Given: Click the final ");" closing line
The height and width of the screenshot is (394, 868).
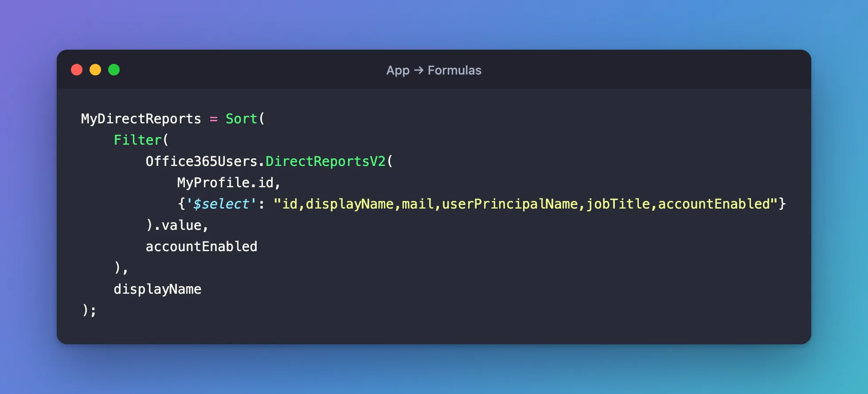Looking at the screenshot, I should 89,310.
